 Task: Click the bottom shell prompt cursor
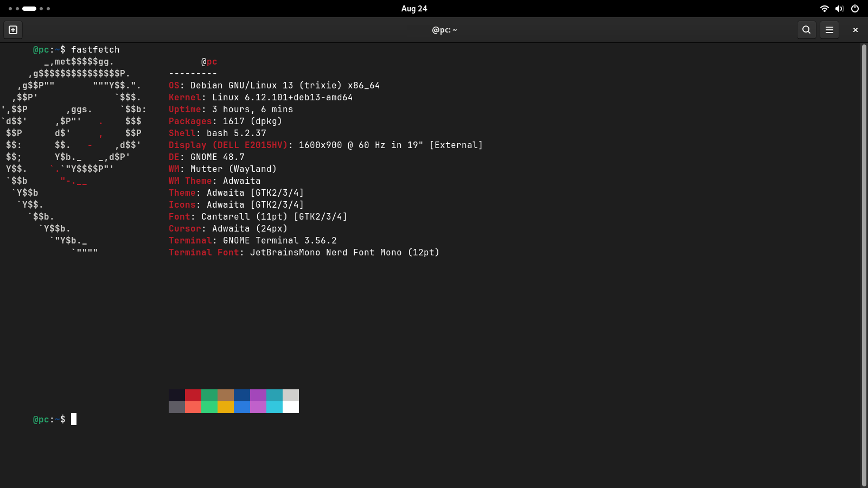coord(74,419)
